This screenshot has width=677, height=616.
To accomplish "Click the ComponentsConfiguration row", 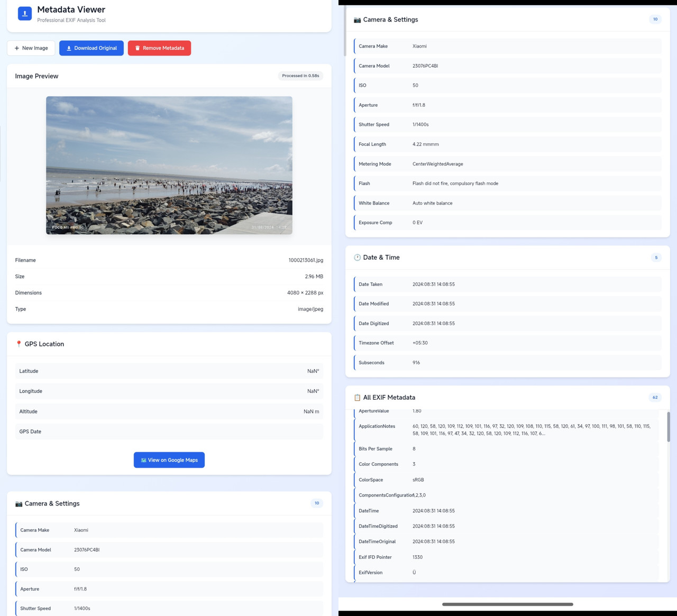I will 506,495.
